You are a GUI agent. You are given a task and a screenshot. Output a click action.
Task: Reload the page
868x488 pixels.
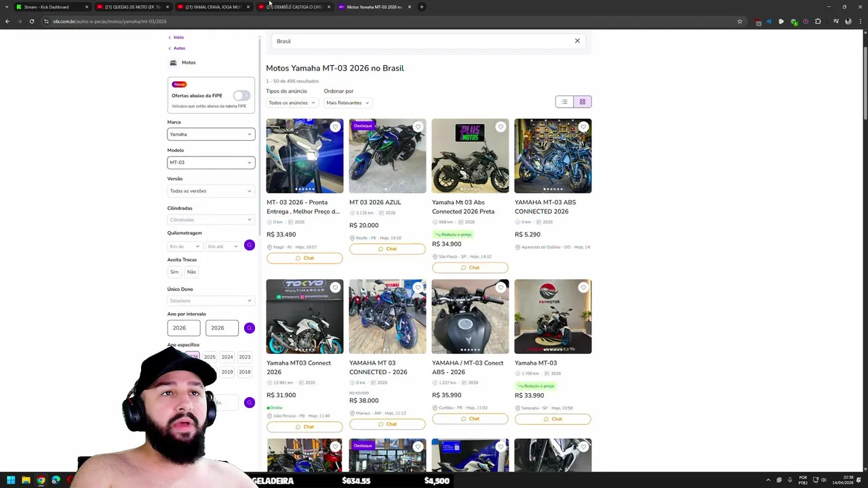31,21
